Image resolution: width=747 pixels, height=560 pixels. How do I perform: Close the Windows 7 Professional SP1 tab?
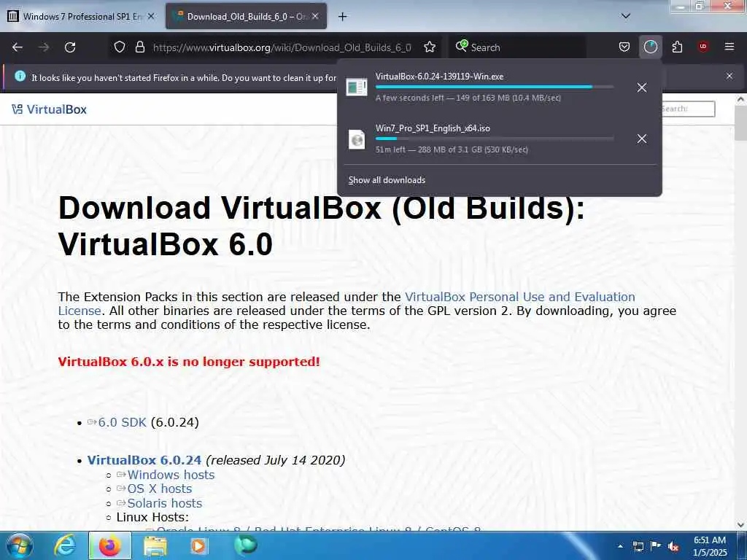coord(151,16)
